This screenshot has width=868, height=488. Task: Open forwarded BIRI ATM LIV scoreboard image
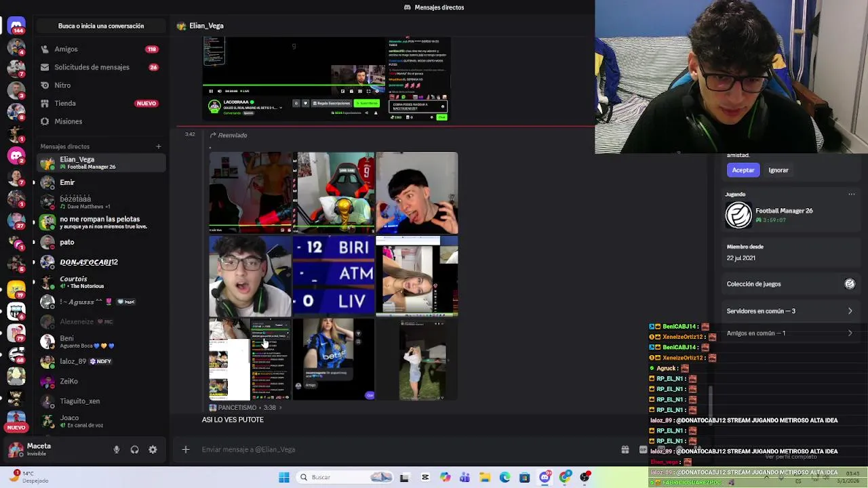tap(334, 276)
